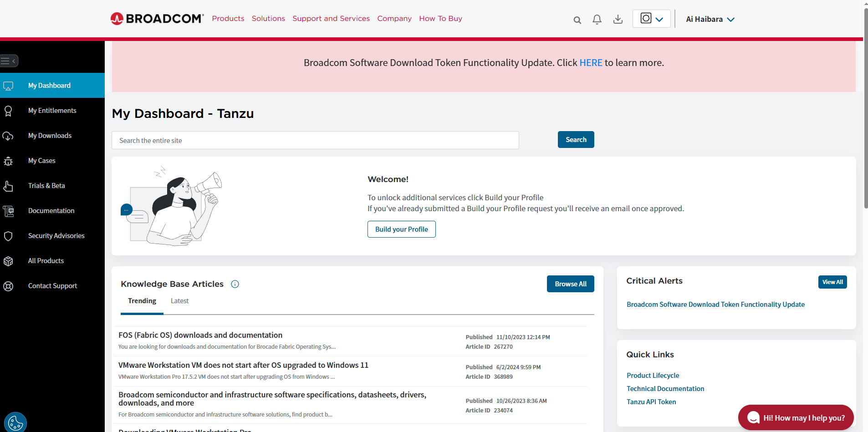Expand the Ai Haibara user menu
The width and height of the screenshot is (868, 432).
(x=710, y=19)
